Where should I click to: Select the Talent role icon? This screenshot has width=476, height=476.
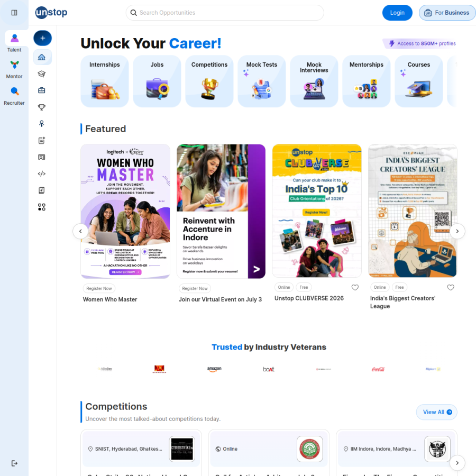14,39
